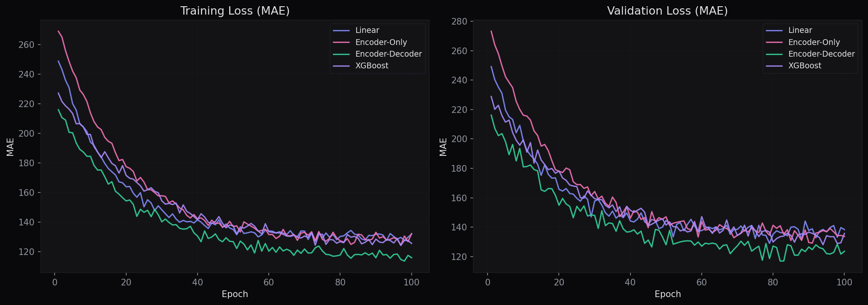The width and height of the screenshot is (868, 305).
Task: Click the "140" y-axis tick on Validation Loss
Action: [459, 227]
